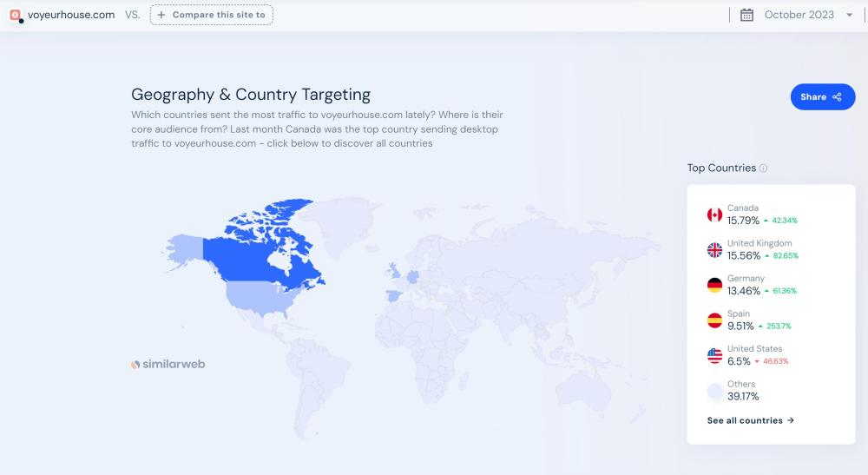Open the See all countries link
This screenshot has height=475, width=868.
point(750,420)
